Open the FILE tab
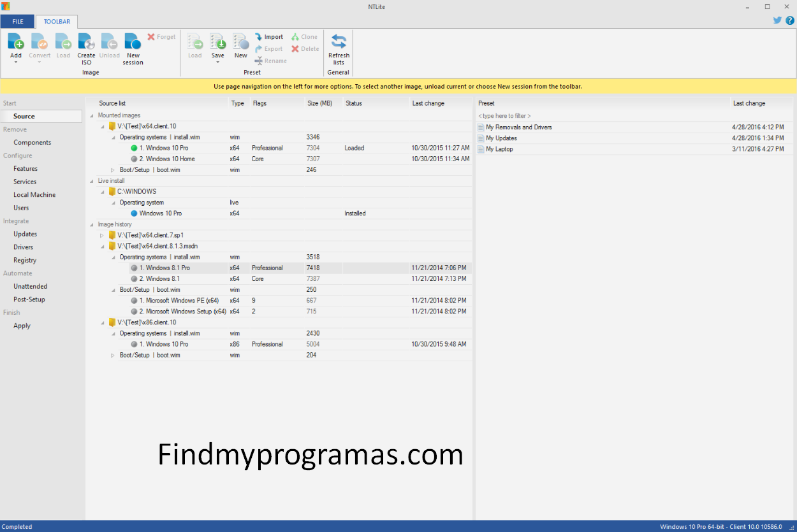Image resolution: width=797 pixels, height=532 pixels. 17,22
